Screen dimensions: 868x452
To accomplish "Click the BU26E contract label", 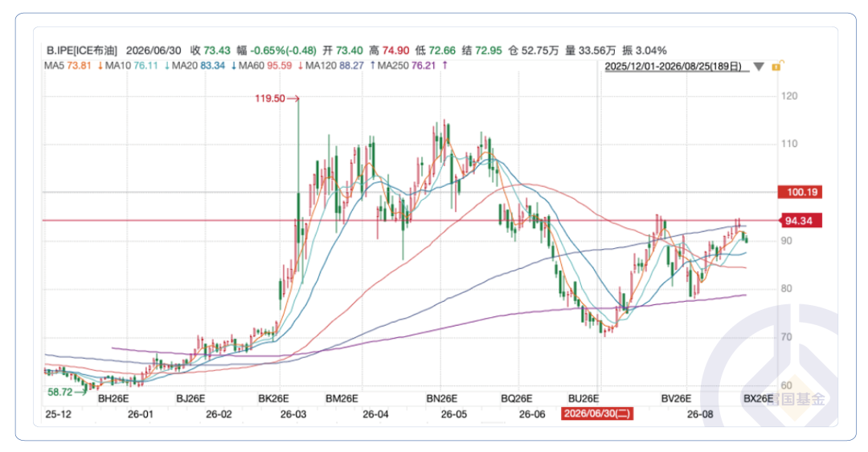I will 583,398.
